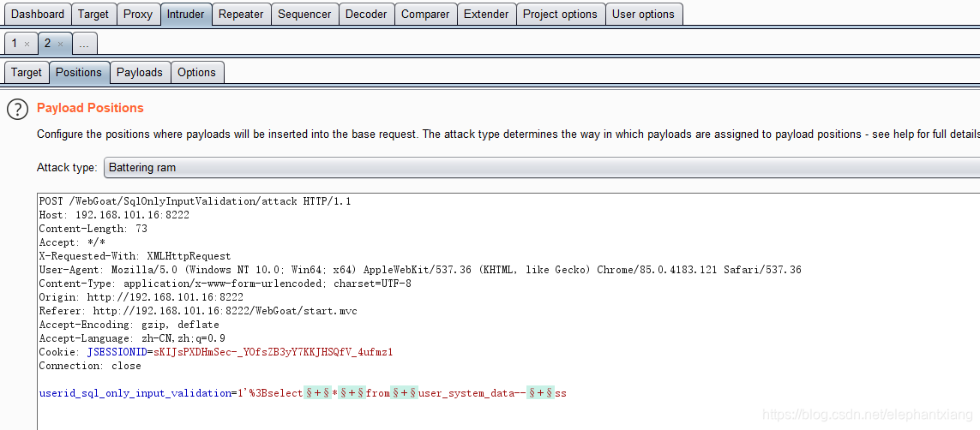Click the Accept: */* header line
The width and height of the screenshot is (980, 430).
[72, 242]
